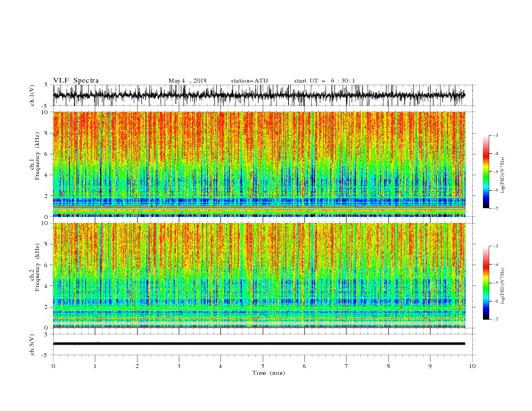
Task: Click inside the ch.1 spectrogram panel
Action: pos(259,164)
